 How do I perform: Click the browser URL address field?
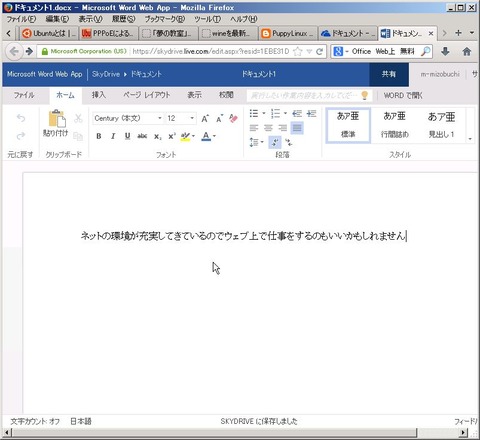tap(211, 51)
